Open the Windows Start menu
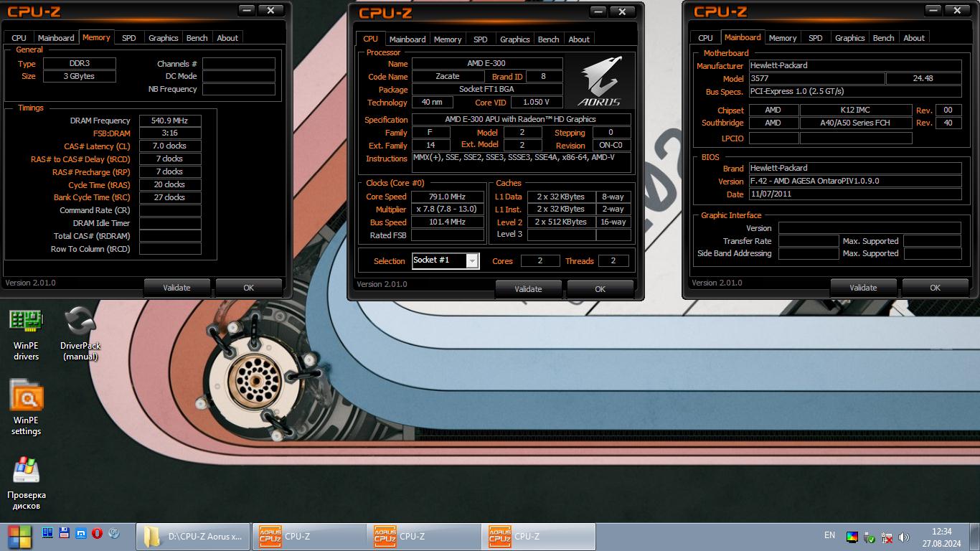The image size is (980, 551). 19,537
